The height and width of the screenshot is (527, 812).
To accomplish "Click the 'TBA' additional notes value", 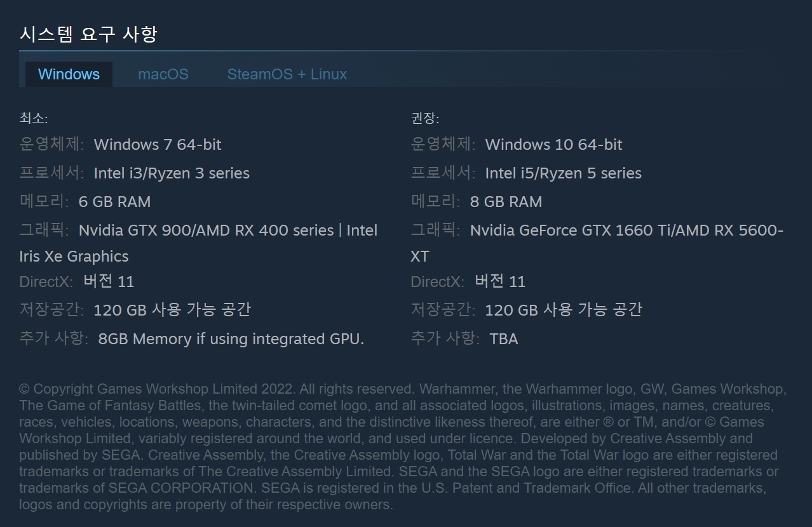I will (x=504, y=339).
